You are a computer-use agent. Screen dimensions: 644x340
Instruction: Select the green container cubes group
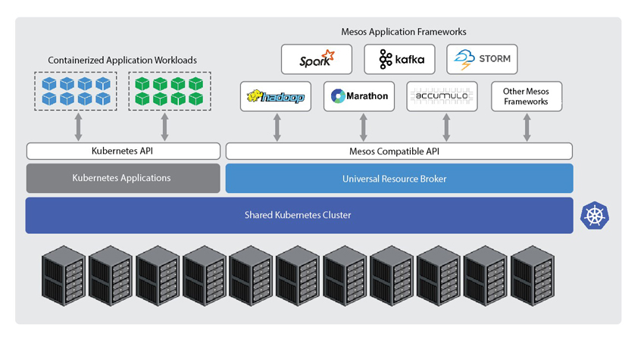170,91
